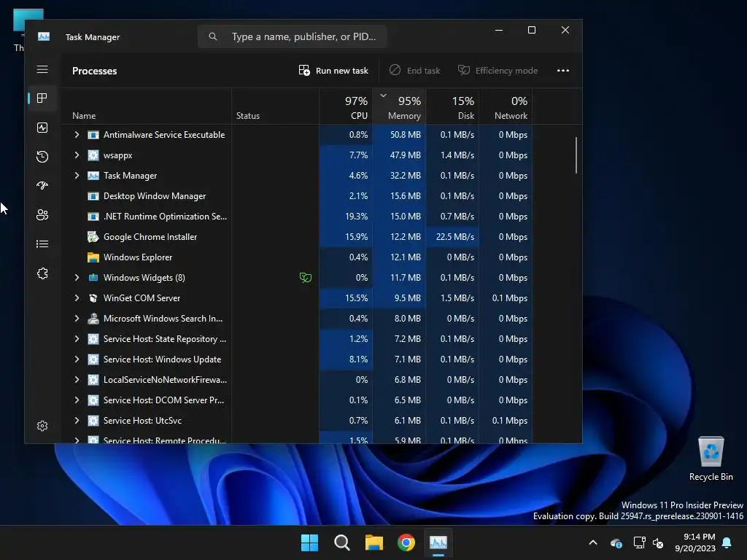Open the Performance page icon
The height and width of the screenshot is (560, 747).
42,128
